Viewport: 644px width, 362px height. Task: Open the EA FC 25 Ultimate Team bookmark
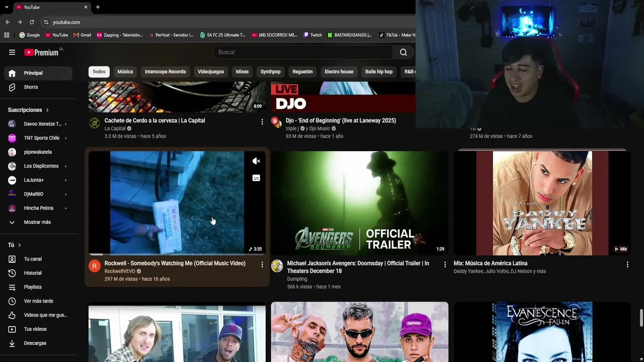[x=223, y=35]
